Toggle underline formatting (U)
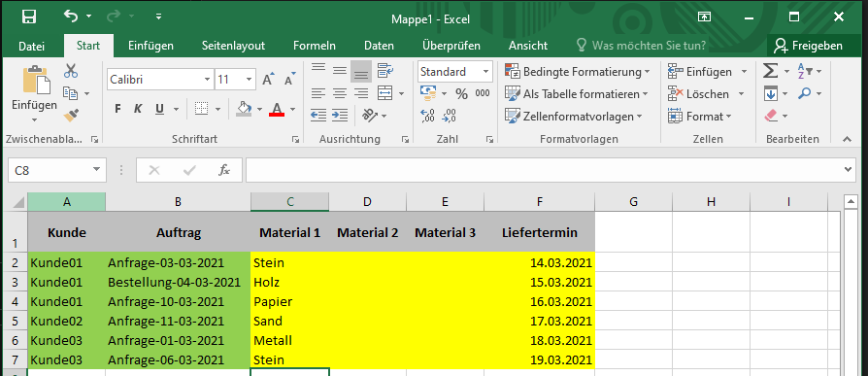Image resolution: width=868 pixels, height=376 pixels. 159,109
